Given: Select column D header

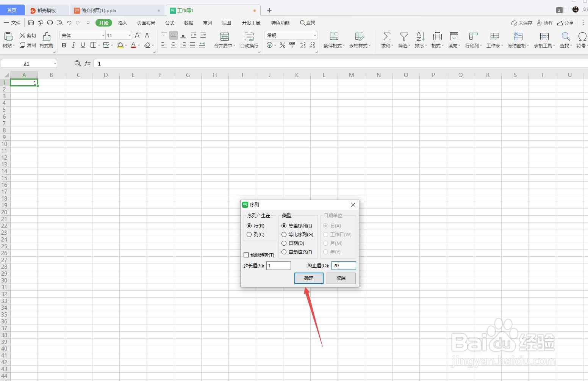Looking at the screenshot, I should click(106, 75).
